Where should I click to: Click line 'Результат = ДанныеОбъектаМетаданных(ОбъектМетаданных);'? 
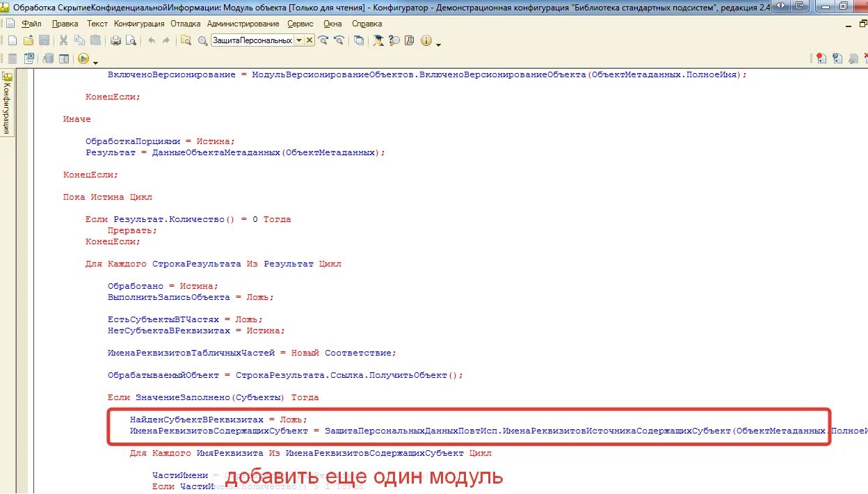point(235,152)
